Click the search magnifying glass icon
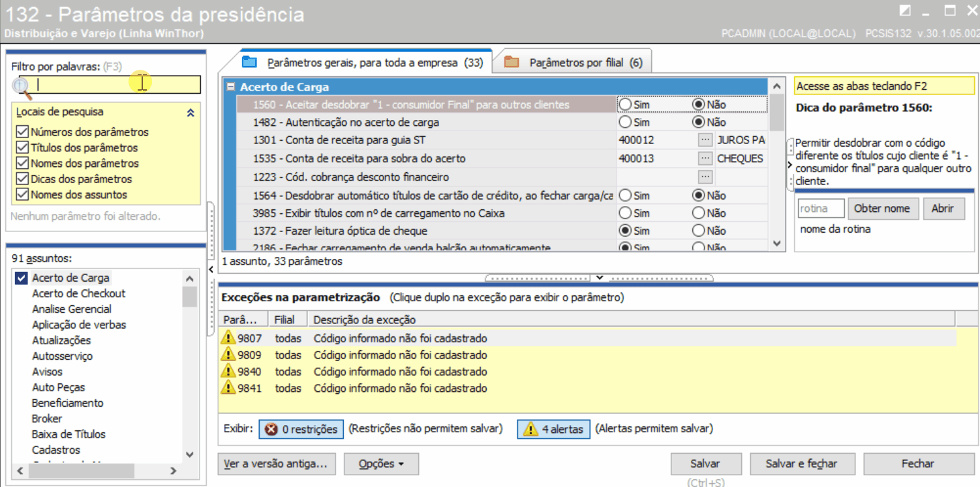Screen dimensions: 980x487 pos(21,84)
